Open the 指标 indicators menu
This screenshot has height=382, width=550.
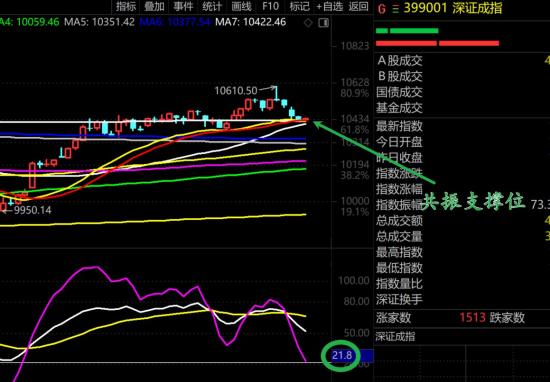(126, 6)
